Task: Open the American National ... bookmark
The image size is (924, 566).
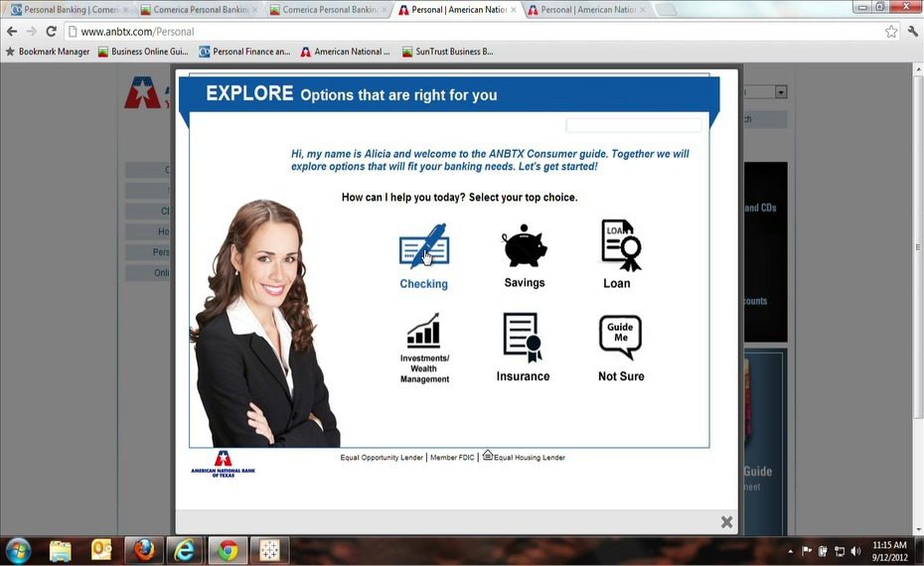Action: pos(346,52)
